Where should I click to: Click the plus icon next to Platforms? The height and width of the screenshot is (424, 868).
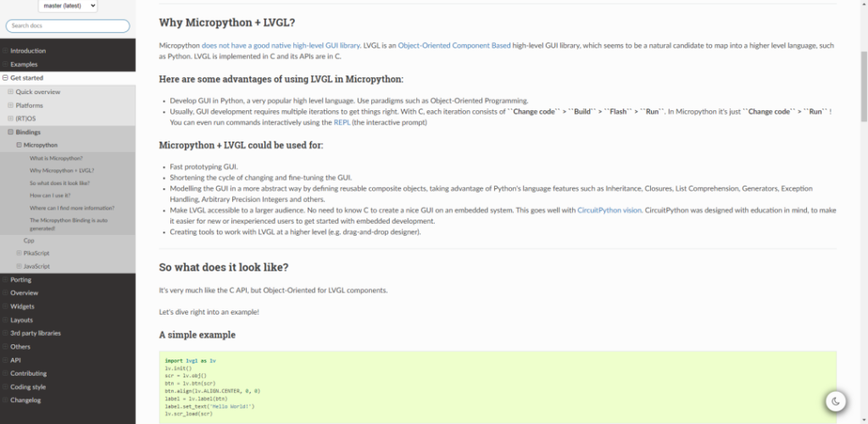[x=10, y=105]
